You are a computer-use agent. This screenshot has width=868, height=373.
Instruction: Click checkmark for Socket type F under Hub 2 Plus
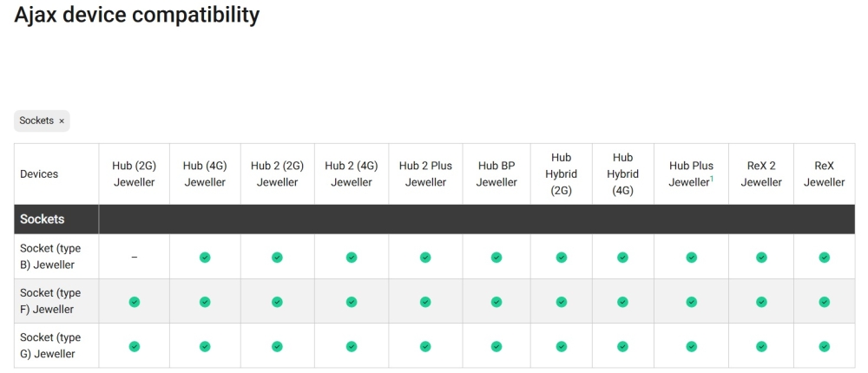425,302
